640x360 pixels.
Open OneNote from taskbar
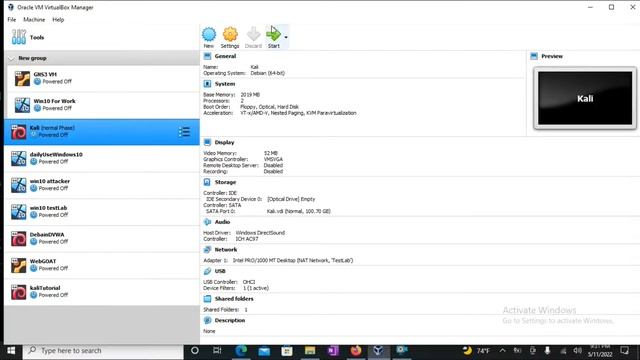point(333,351)
